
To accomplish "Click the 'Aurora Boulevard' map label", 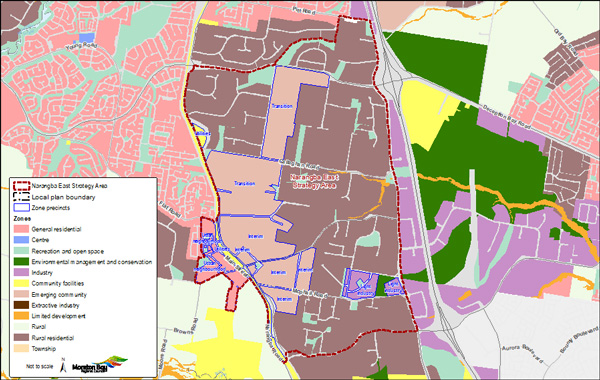I will (x=522, y=353).
